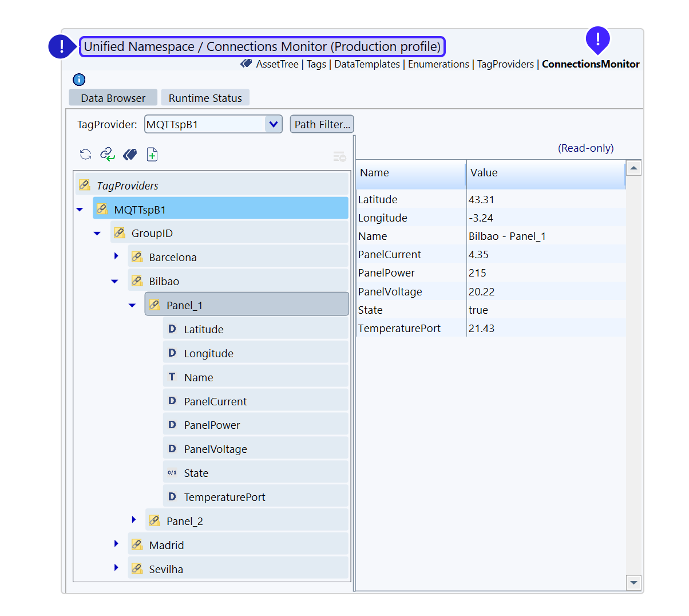Click the exclamation pin above ConnectionsMonitor
689x616 pixels.
tap(598, 40)
